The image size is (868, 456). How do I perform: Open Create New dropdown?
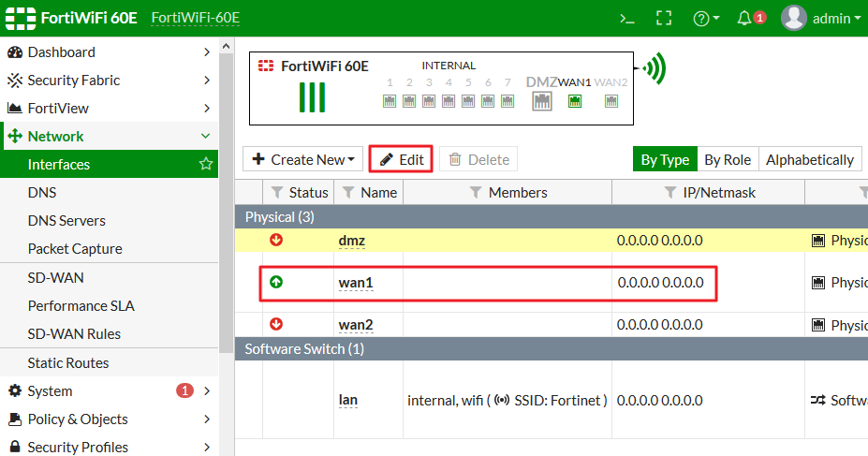pyautogui.click(x=302, y=159)
